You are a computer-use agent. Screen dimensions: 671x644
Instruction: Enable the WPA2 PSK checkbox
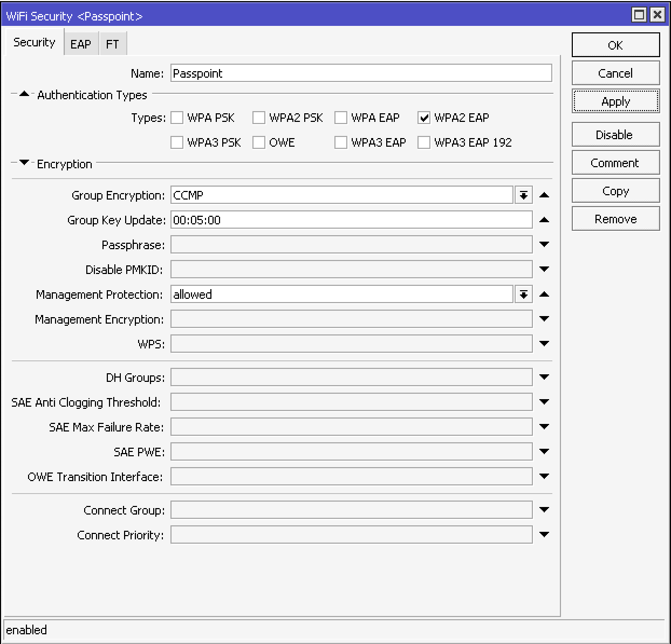coord(259,118)
